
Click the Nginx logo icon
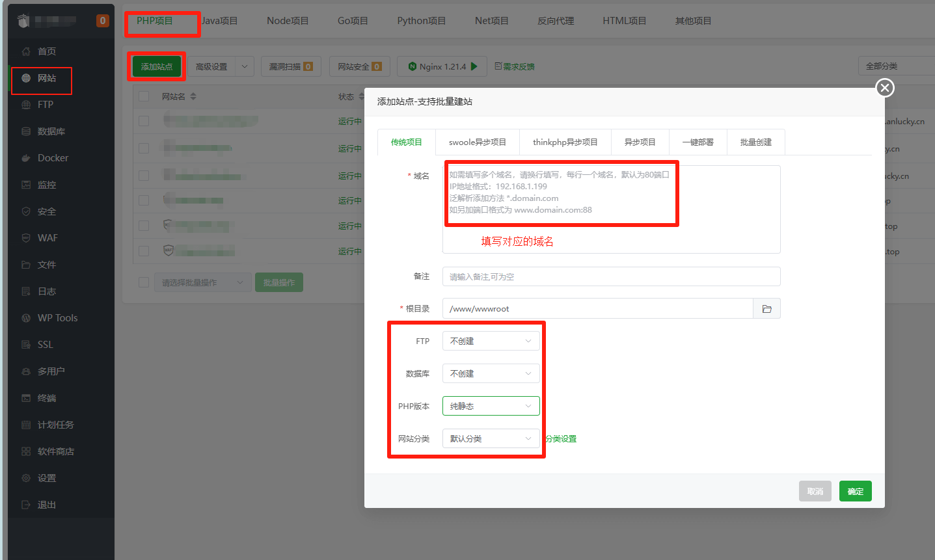click(x=412, y=66)
